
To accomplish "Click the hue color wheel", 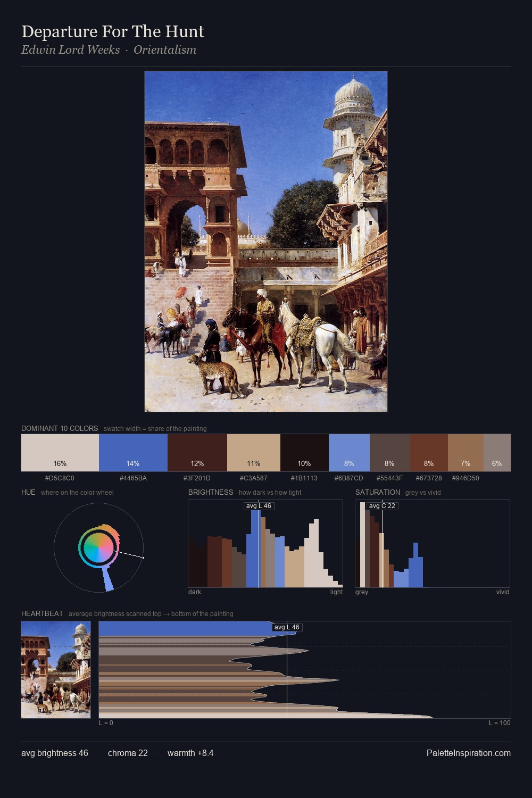I will pos(99,547).
